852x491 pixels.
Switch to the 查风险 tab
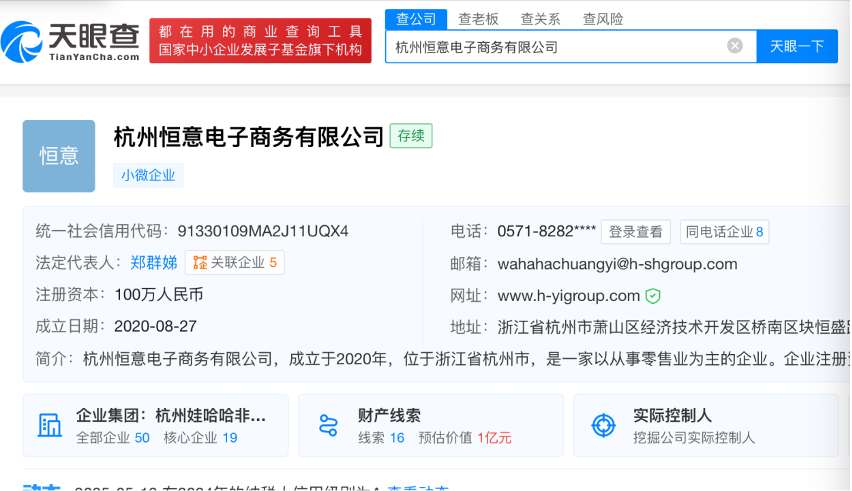click(x=603, y=20)
